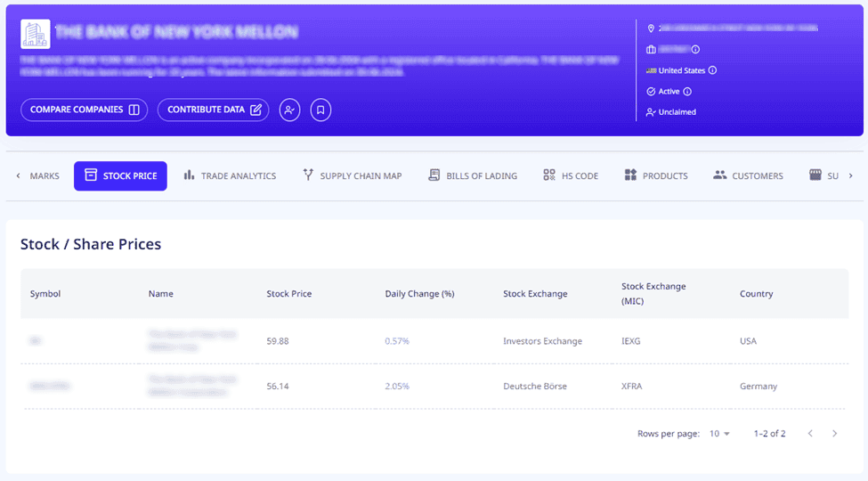Click the Germany country cell
The image size is (868, 481).
(758, 387)
